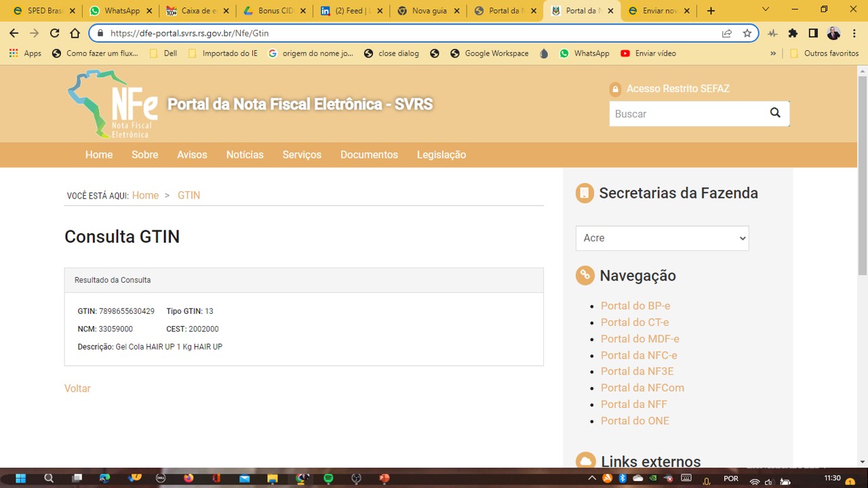This screenshot has width=868, height=488.
Task: Reload the page with the refresh icon
Action: 55,33
